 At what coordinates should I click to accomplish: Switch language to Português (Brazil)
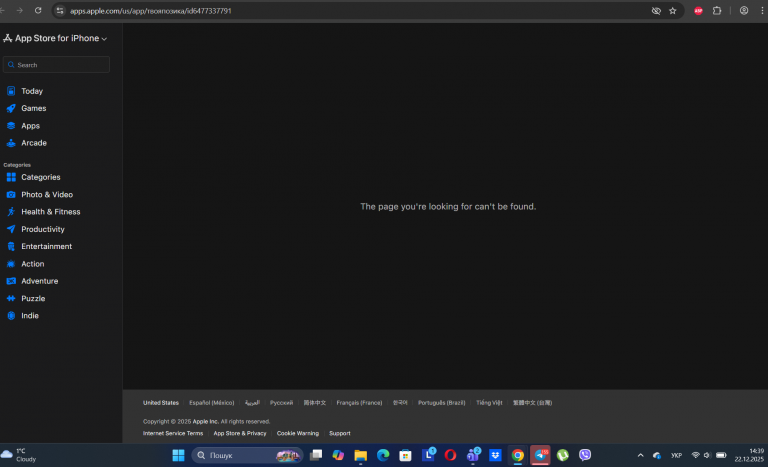pos(441,403)
